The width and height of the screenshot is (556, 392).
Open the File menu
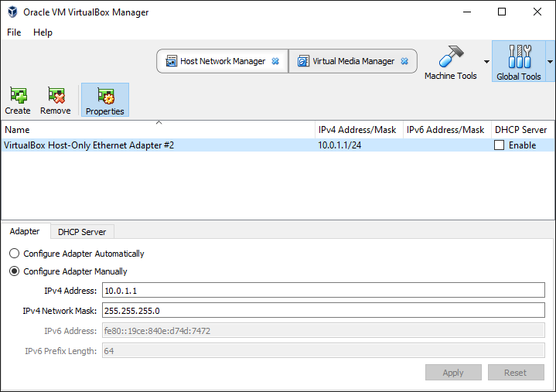(14, 32)
